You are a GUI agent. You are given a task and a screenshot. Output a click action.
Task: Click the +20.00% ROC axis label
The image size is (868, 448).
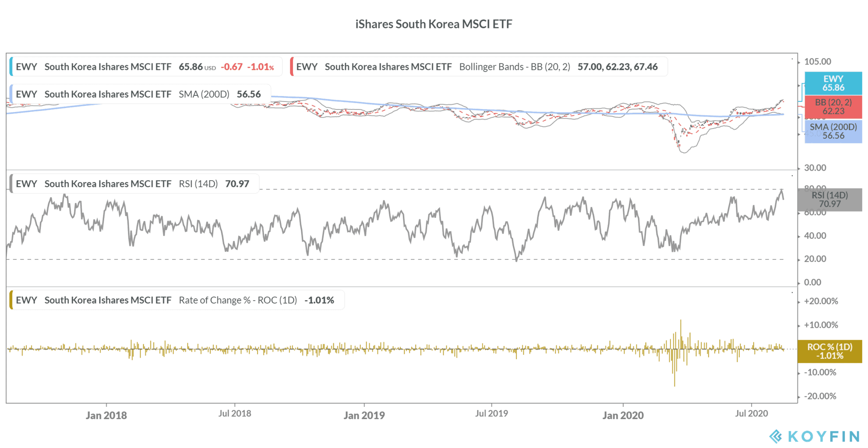coord(821,301)
